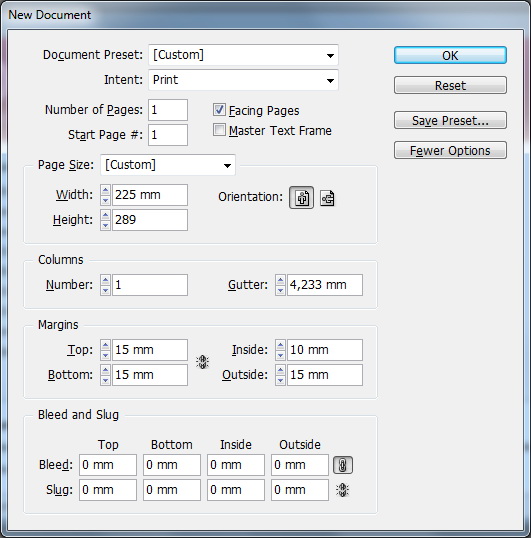Image resolution: width=531 pixels, height=538 pixels.
Task: Toggle the slug link chain icon
Action: [x=342, y=490]
